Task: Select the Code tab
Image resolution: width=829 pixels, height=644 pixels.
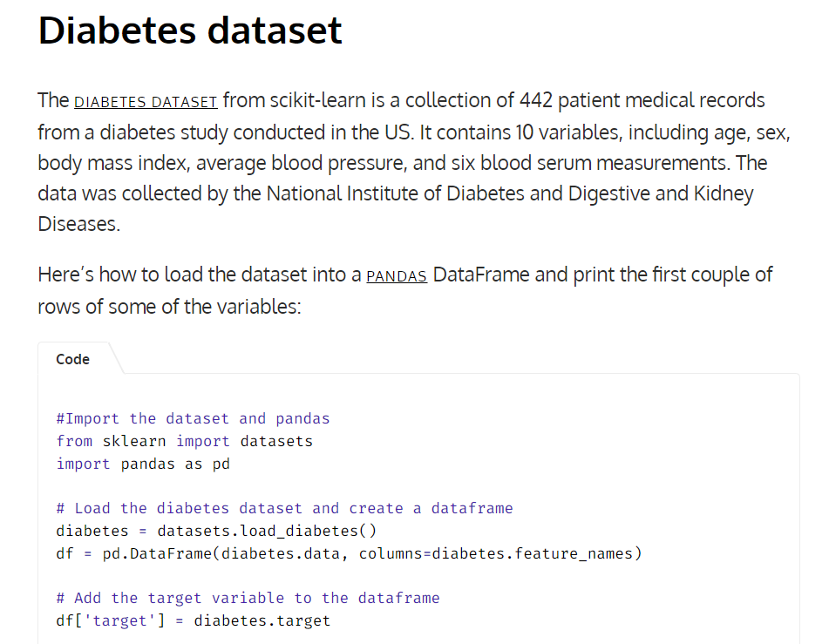Action: coord(73,360)
